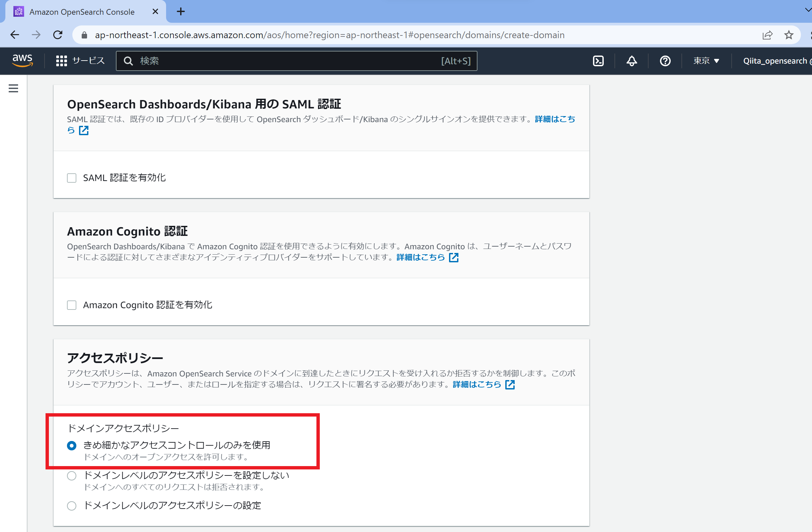The image size is (812, 532).
Task: Enable SAML authentication checkbox
Action: click(72, 178)
